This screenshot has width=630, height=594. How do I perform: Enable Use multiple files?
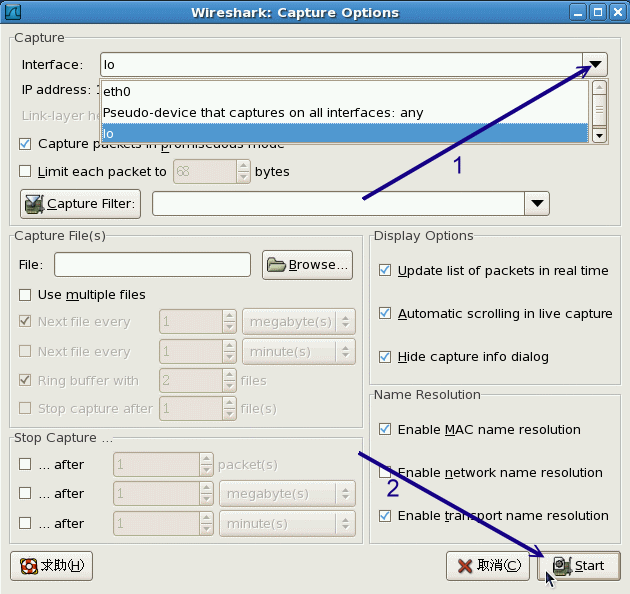[x=25, y=295]
